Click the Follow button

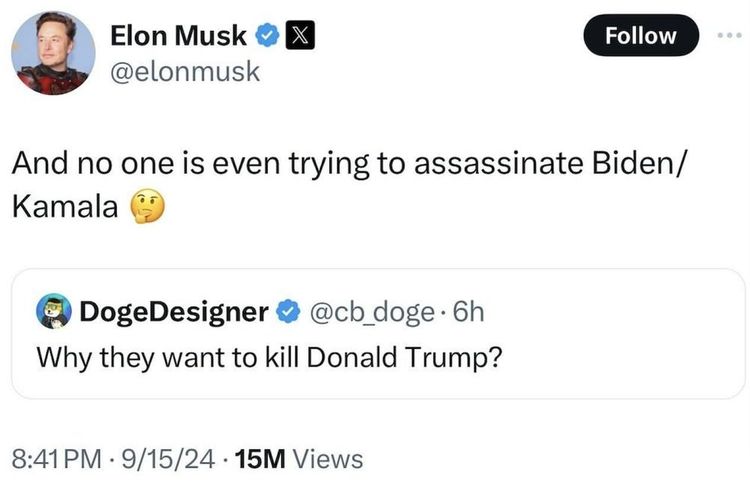[641, 36]
